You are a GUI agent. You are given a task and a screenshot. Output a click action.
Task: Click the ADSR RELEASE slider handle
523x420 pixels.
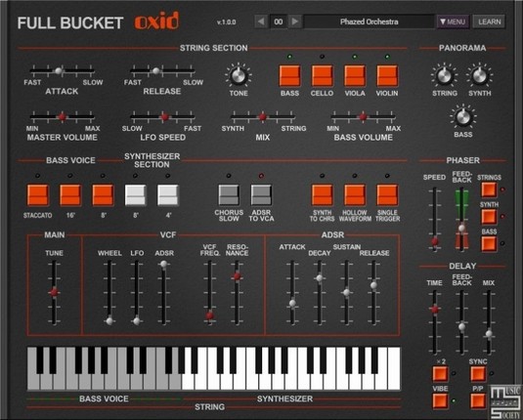pyautogui.click(x=373, y=285)
